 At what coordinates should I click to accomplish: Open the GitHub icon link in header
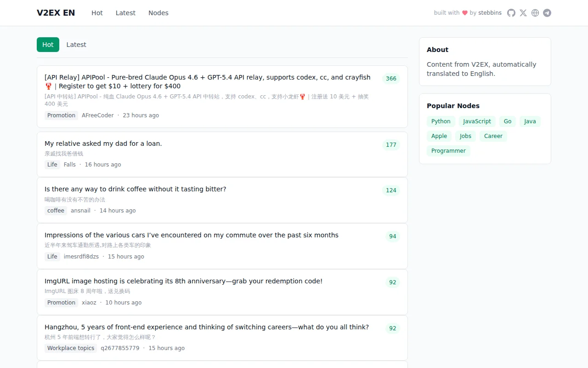pos(511,13)
